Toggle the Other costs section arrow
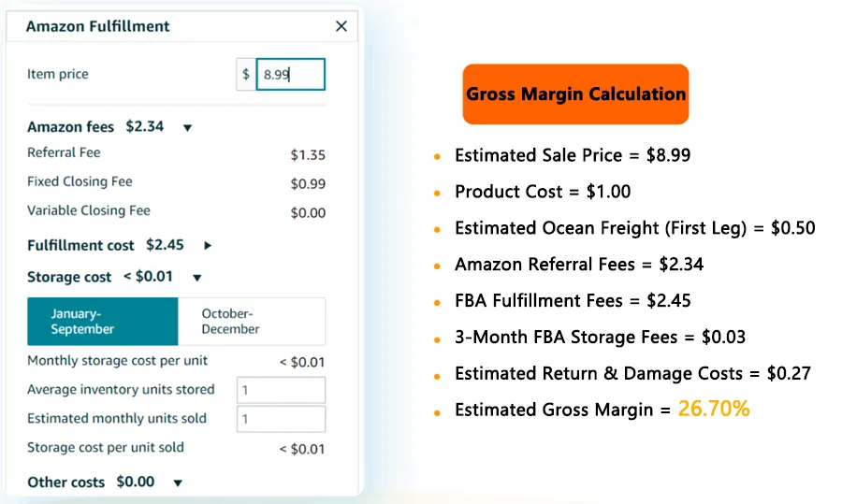 [178, 483]
